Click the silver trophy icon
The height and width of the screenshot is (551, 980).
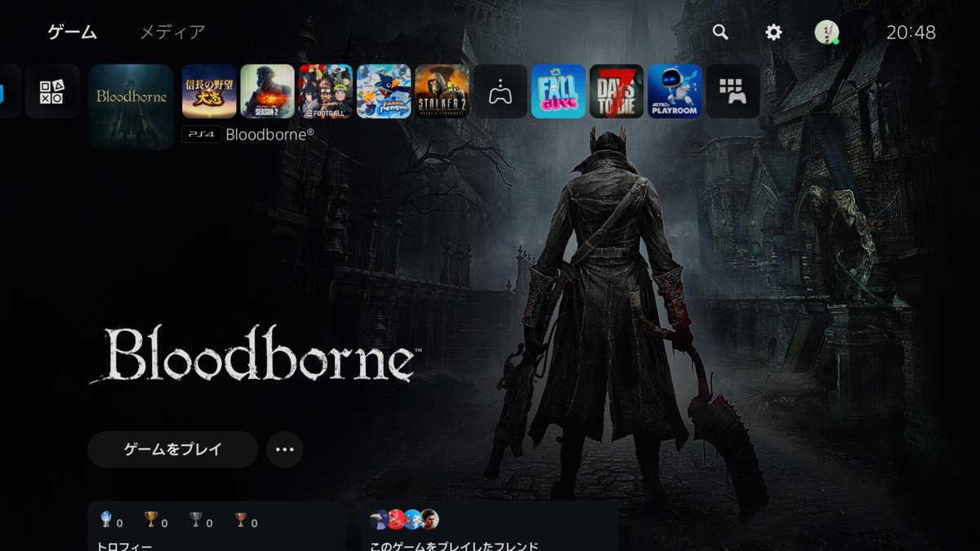(x=196, y=519)
